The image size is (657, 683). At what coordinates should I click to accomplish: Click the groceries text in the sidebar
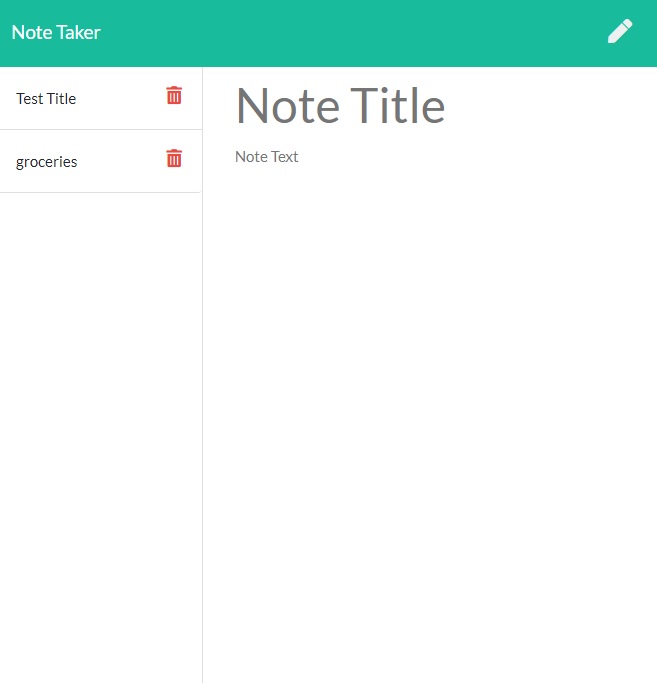tap(47, 162)
